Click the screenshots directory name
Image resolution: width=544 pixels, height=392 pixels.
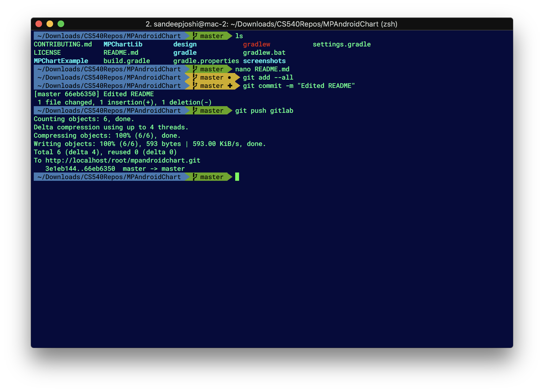264,61
